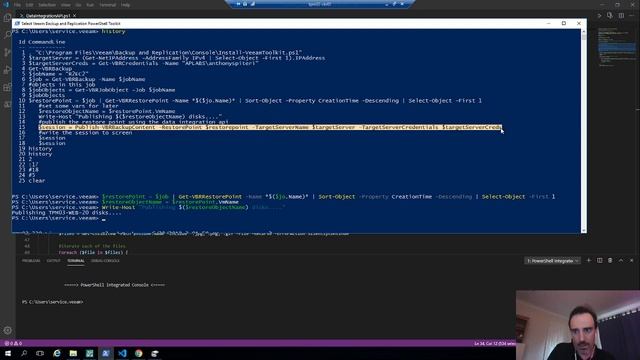Select the Terminal panel tab
640x360 pixels.
pyautogui.click(x=76, y=260)
